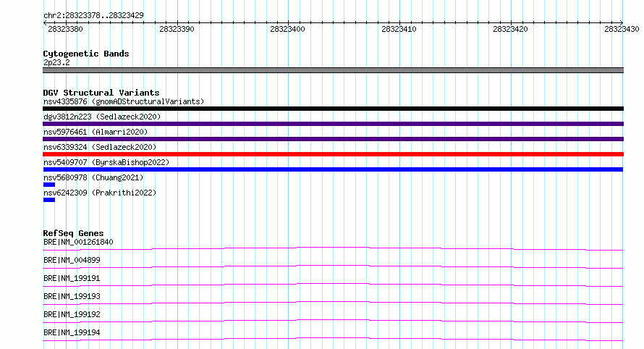Image resolution: width=644 pixels, height=349 pixels.
Task: Click the short blue nsv5680978 bar
Action: click(49, 185)
